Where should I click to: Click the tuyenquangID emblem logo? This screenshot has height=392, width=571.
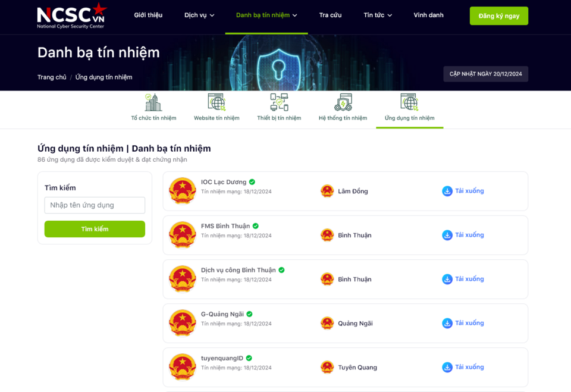tap(183, 367)
